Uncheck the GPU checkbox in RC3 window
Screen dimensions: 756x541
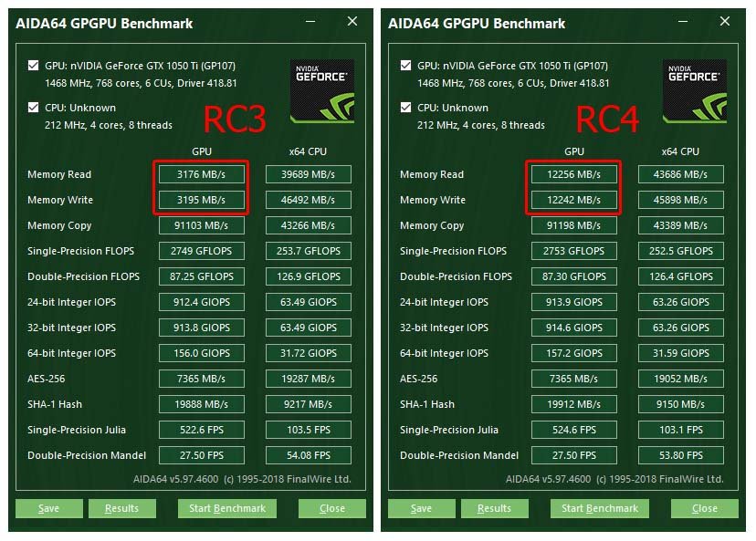pyautogui.click(x=33, y=65)
